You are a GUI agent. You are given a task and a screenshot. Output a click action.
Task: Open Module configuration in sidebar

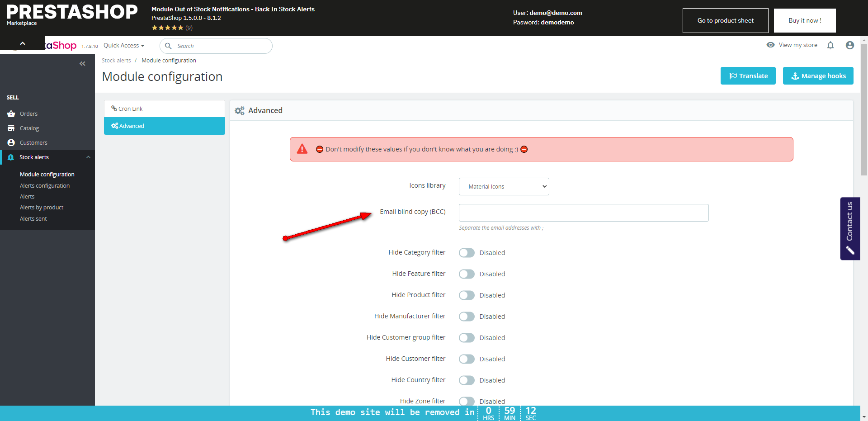pos(47,175)
